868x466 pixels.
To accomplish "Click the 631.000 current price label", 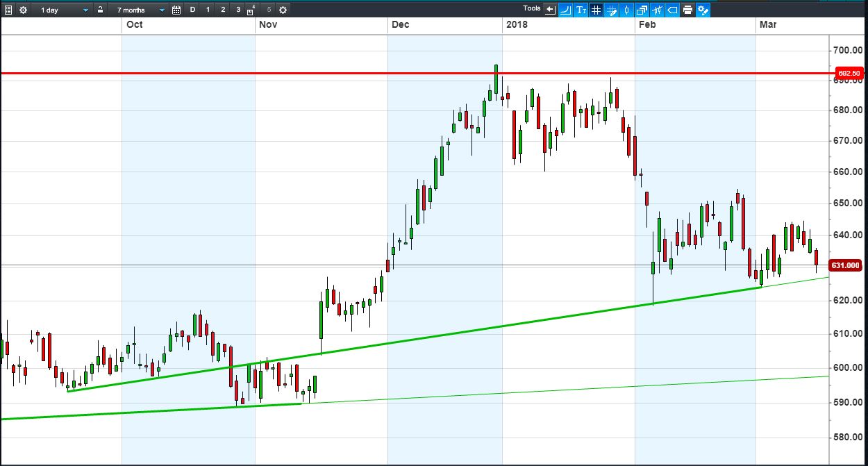I will coord(846,265).
